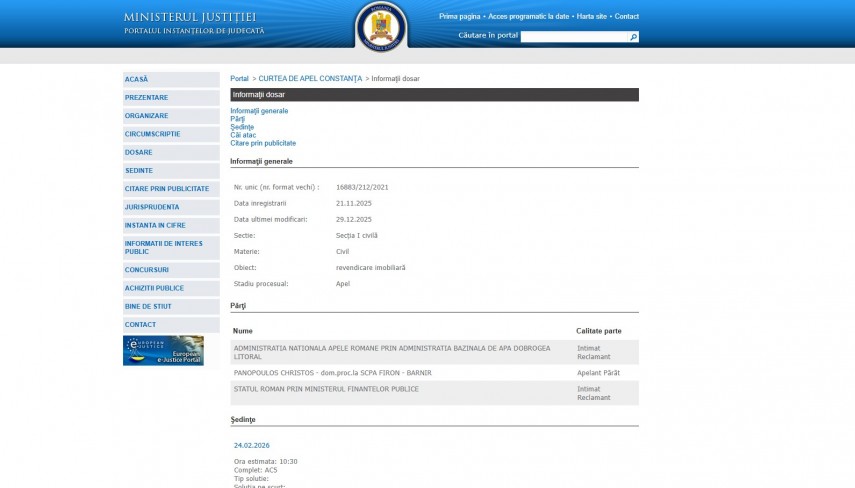855x488 pixels.
Task: Open the European e-Justice Portal banner
Action: coord(163,350)
